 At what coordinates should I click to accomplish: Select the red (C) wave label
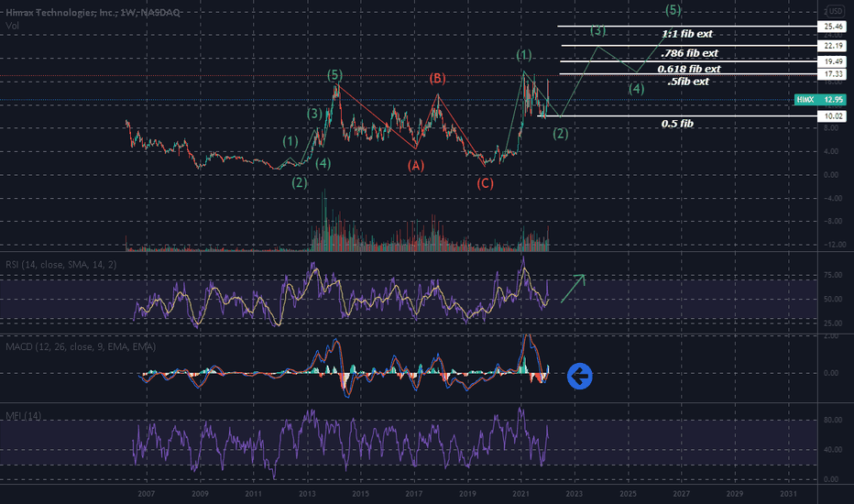pos(485,183)
